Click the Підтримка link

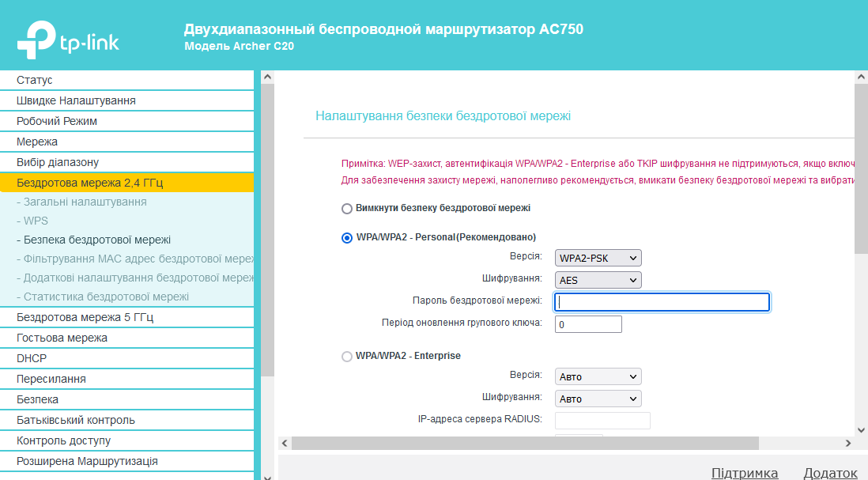coord(745,473)
